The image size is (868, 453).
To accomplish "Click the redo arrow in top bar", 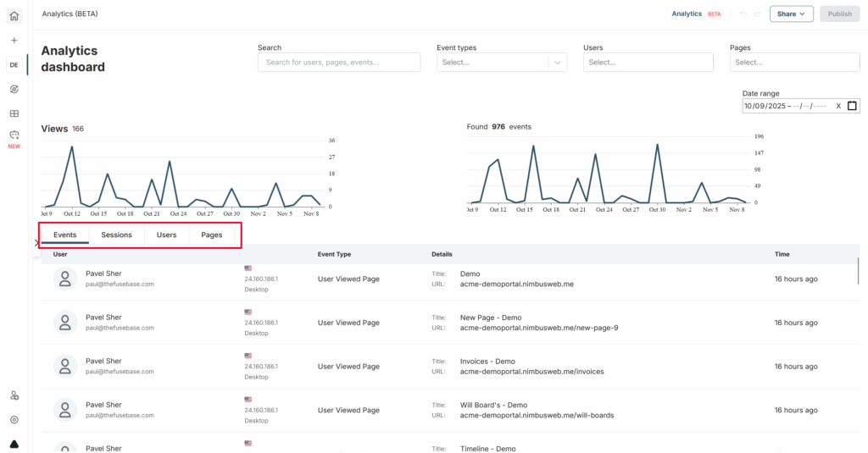I will pos(758,14).
